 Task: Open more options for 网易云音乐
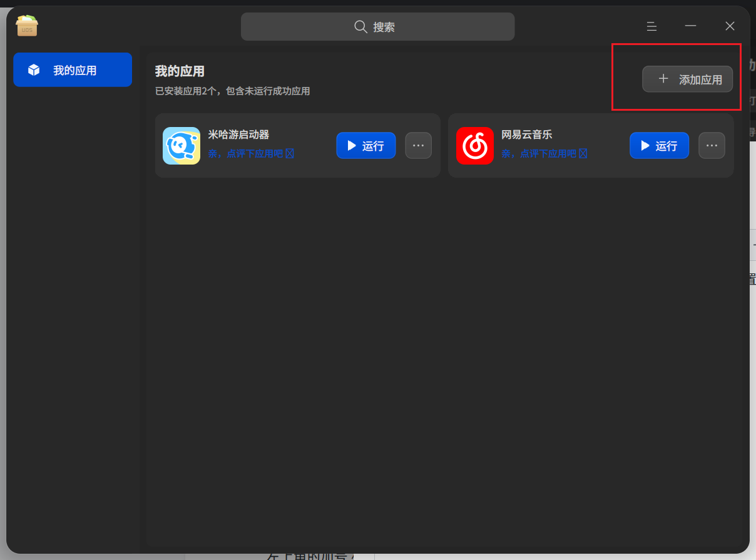pyautogui.click(x=712, y=146)
